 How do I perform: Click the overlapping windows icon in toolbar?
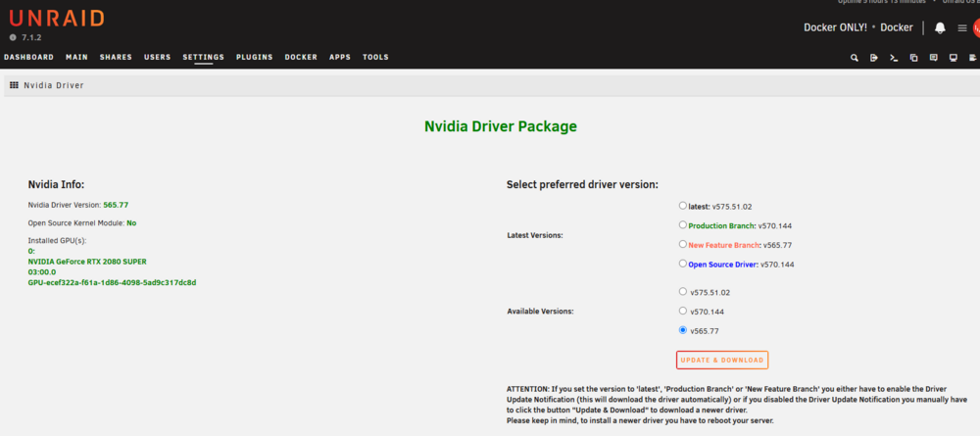pyautogui.click(x=913, y=58)
